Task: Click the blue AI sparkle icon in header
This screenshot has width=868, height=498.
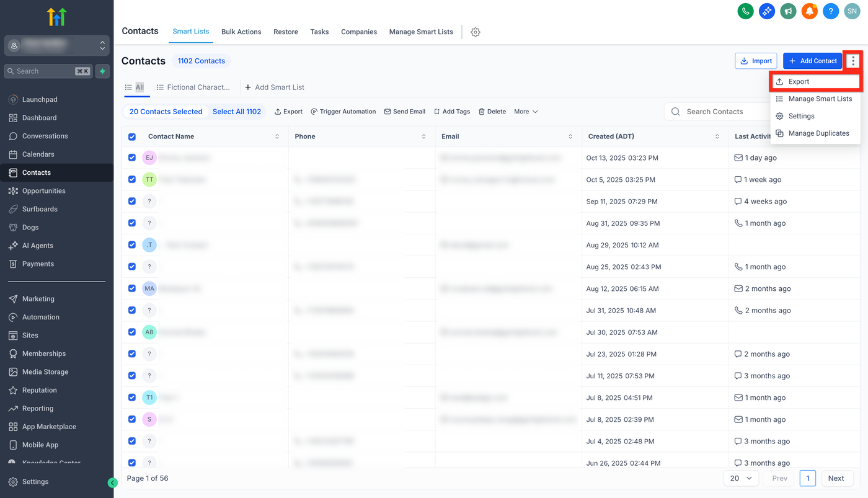Action: pos(767,11)
